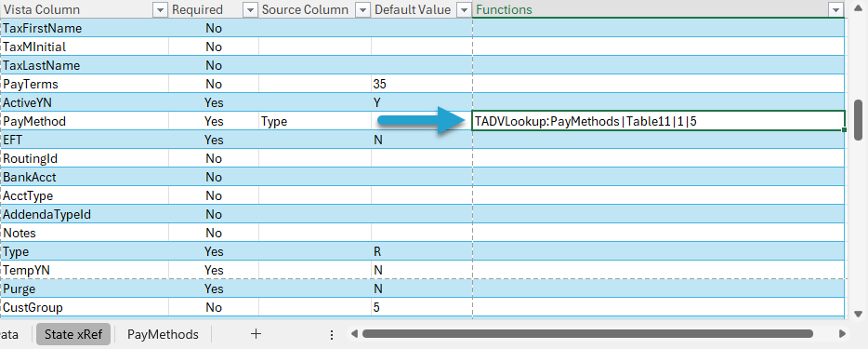Select the Required value for TaxFirstName row
Viewport: 868px width, 349px height.
[214, 28]
